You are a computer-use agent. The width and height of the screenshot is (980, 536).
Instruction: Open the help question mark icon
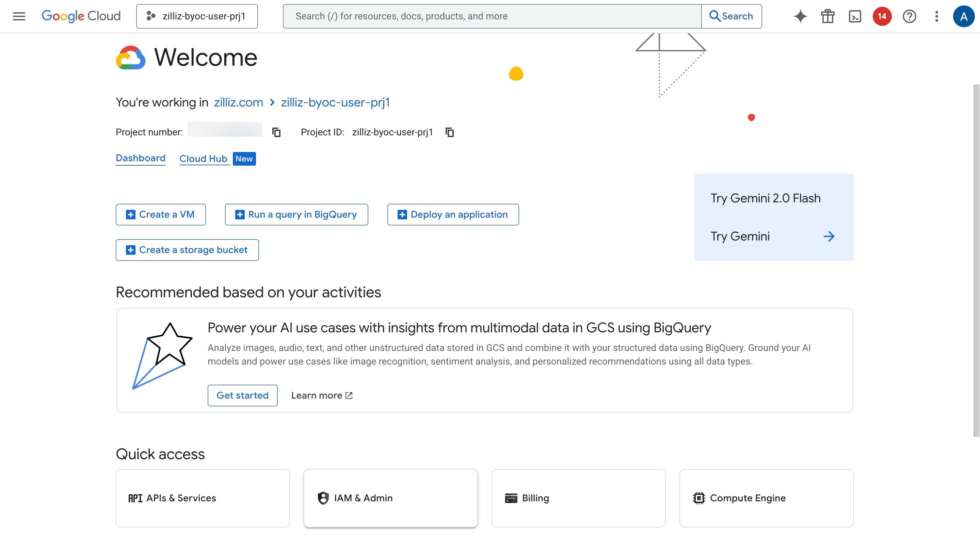909,16
